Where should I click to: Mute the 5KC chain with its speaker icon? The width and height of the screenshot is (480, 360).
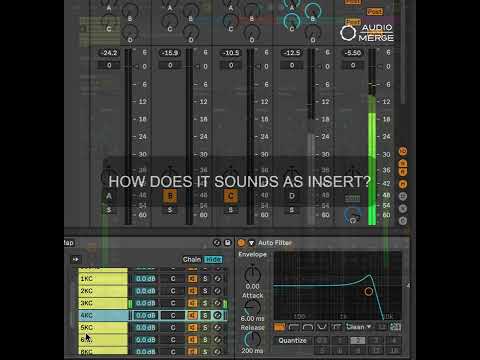pyautogui.click(x=192, y=327)
